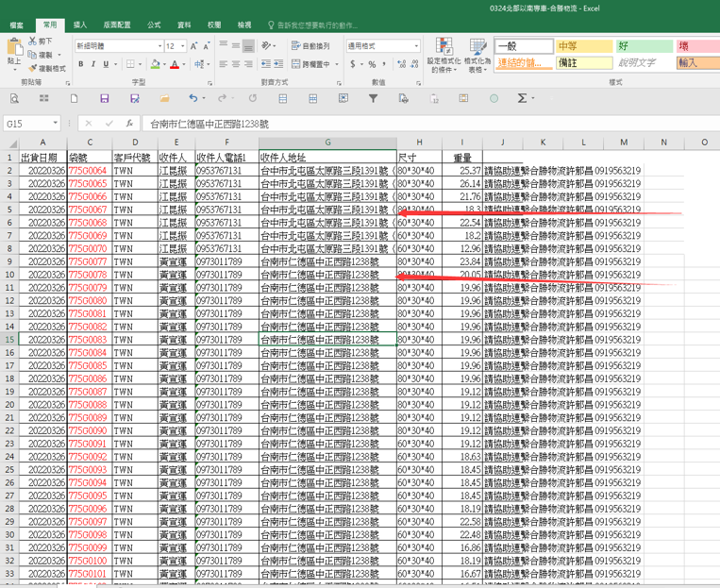Click the Save icon in quick toolbar
Screen dimensions: 720x588
pos(105,98)
